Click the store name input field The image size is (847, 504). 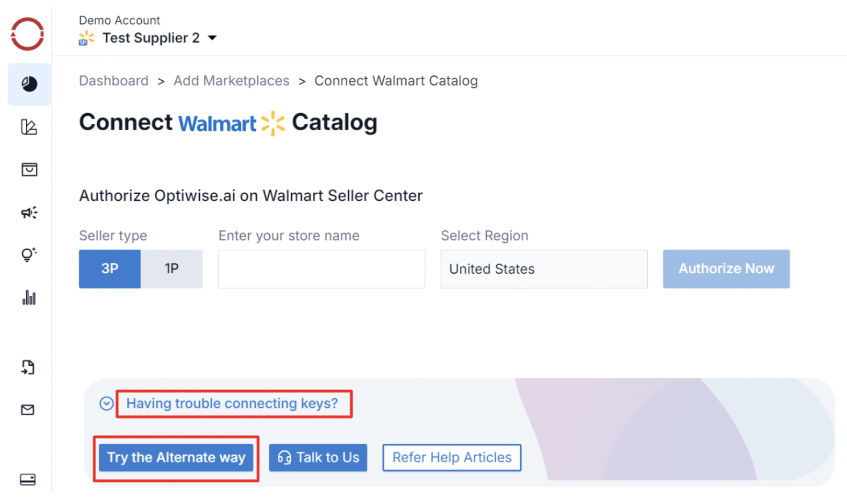tap(321, 269)
